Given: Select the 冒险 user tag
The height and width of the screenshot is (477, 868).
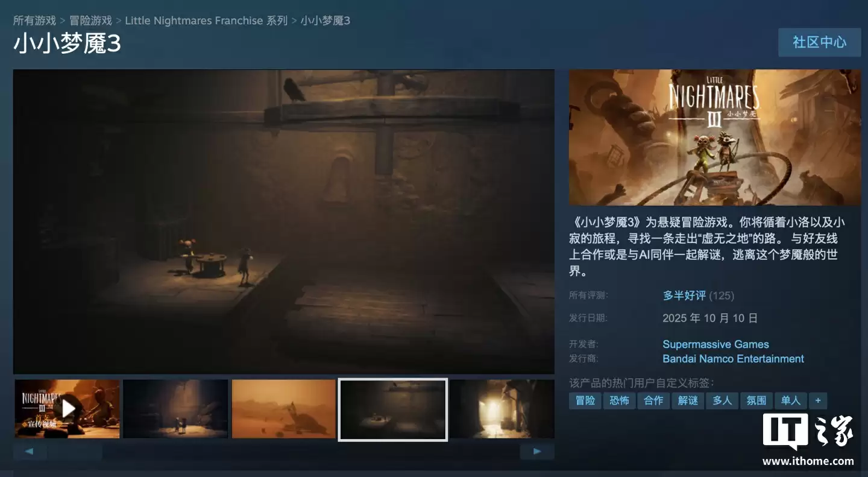Looking at the screenshot, I should 585,400.
